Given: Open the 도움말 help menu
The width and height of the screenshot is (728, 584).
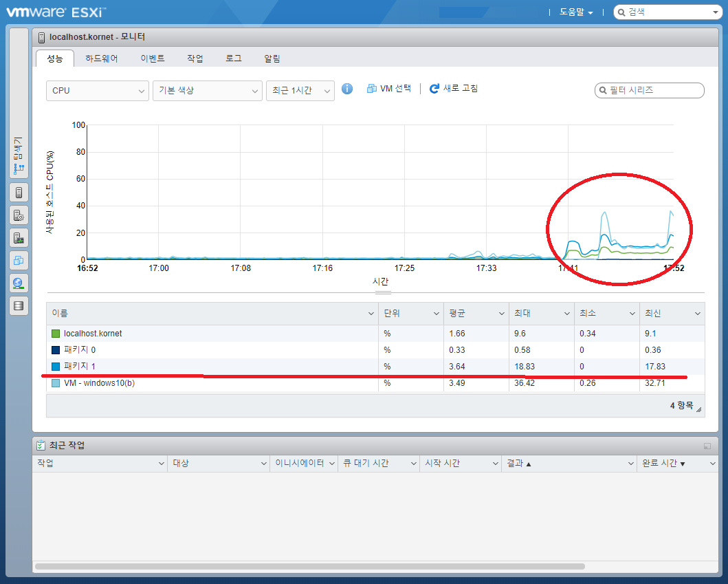Looking at the screenshot, I should click(576, 12).
